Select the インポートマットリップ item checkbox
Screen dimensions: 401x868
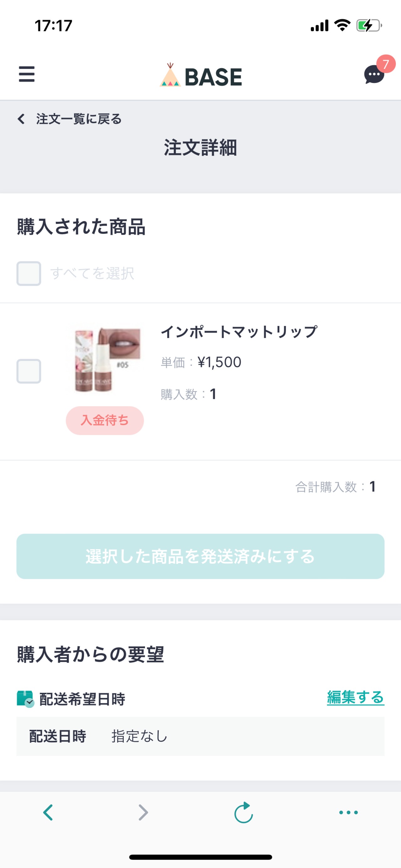[x=29, y=371]
